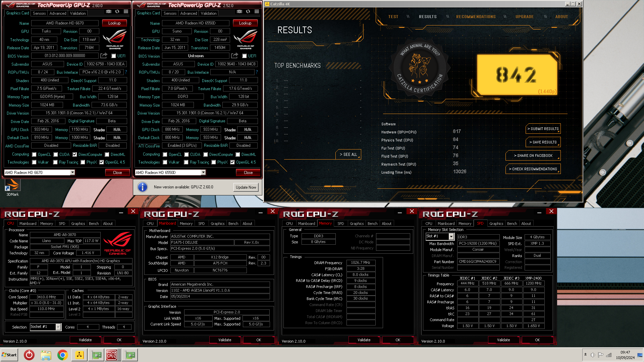Open Advanced tab in GPU-Z 2.52.0
This screenshot has width=644, height=362.
point(189,13)
